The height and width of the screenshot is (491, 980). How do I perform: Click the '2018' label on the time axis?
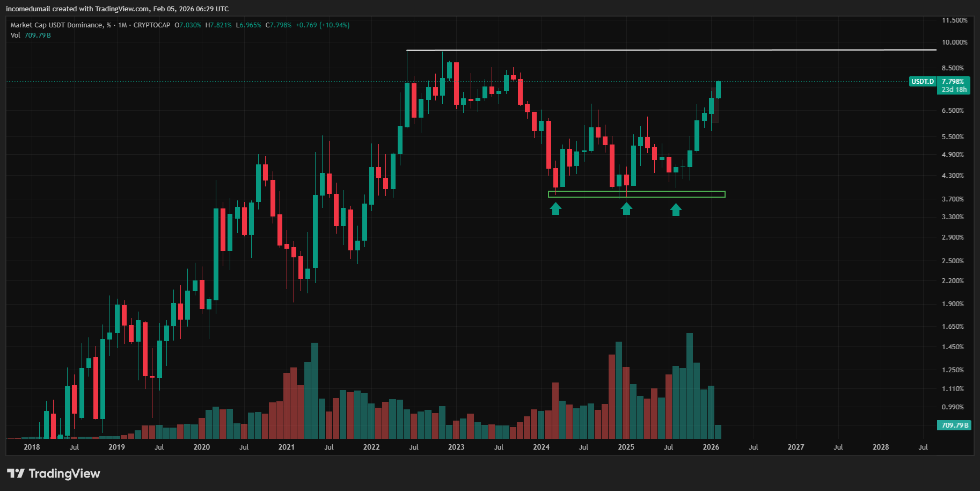tap(32, 447)
